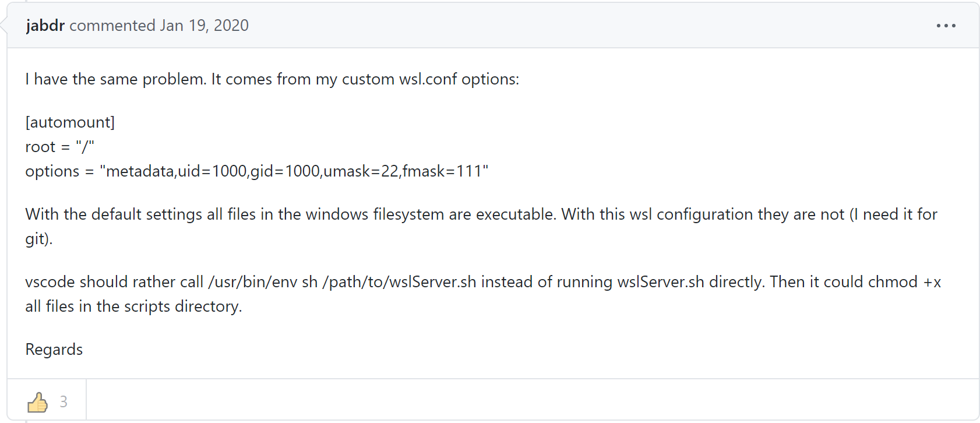Click the comment header pointer caret
980x423 pixels.
[x=4, y=26]
